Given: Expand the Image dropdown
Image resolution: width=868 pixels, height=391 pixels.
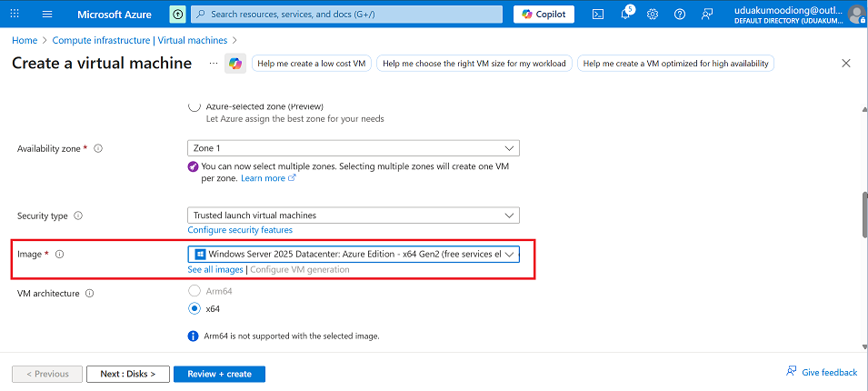Looking at the screenshot, I should point(354,254).
